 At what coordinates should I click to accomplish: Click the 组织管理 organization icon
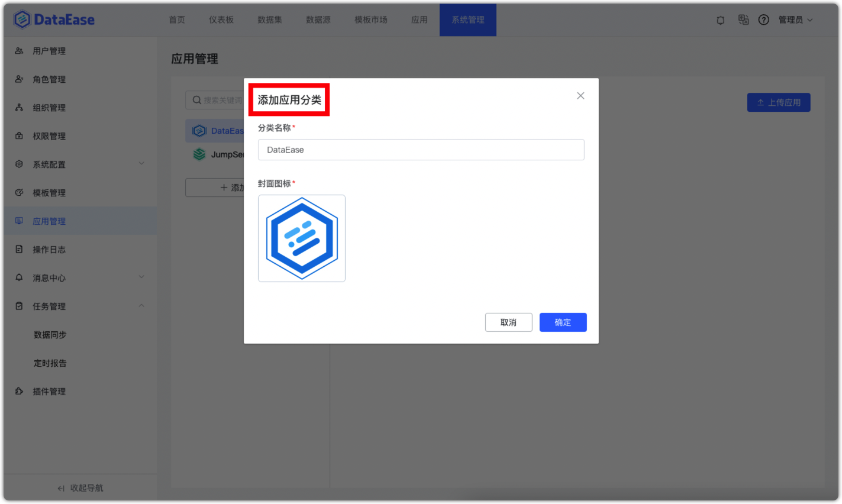[x=18, y=107]
